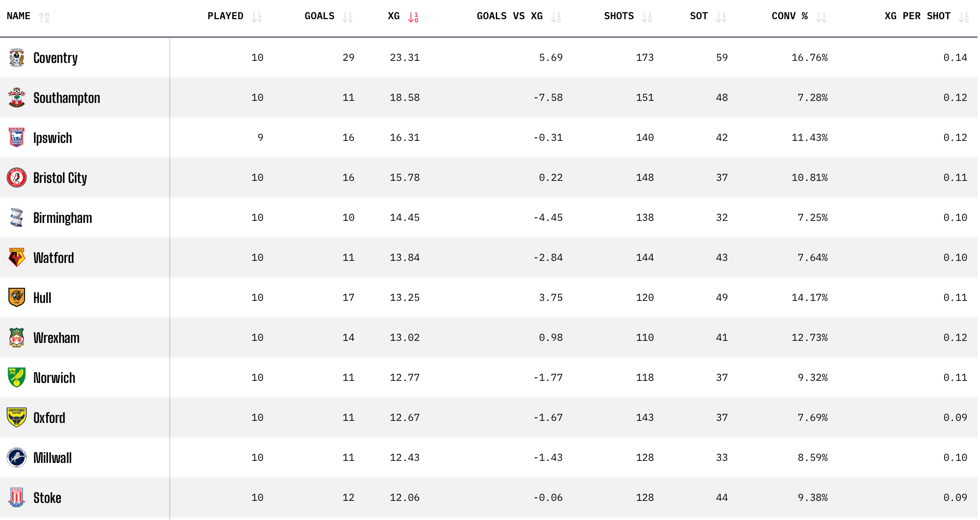The height and width of the screenshot is (520, 980).
Task: Toggle the XG column sort arrow
Action: 413,17
